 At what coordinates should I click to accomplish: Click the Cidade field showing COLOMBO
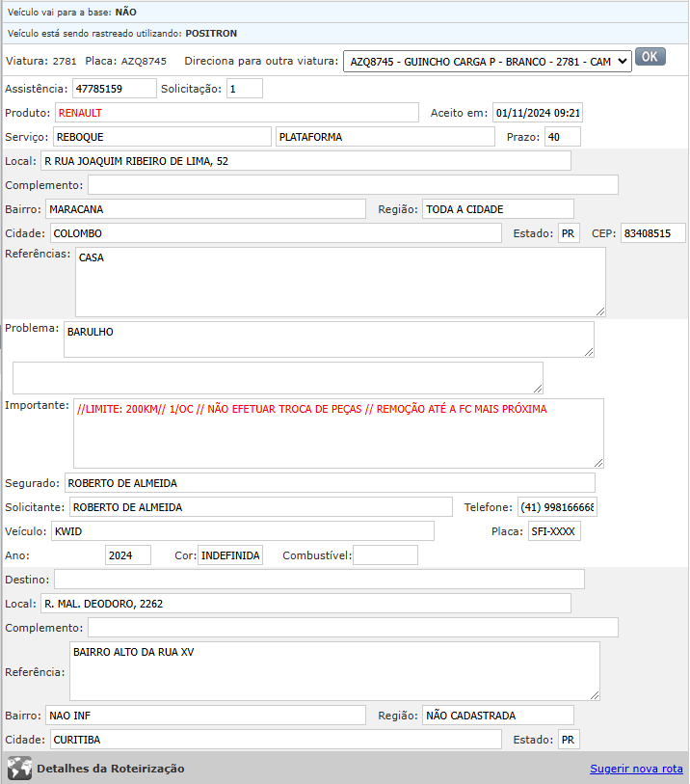point(276,233)
